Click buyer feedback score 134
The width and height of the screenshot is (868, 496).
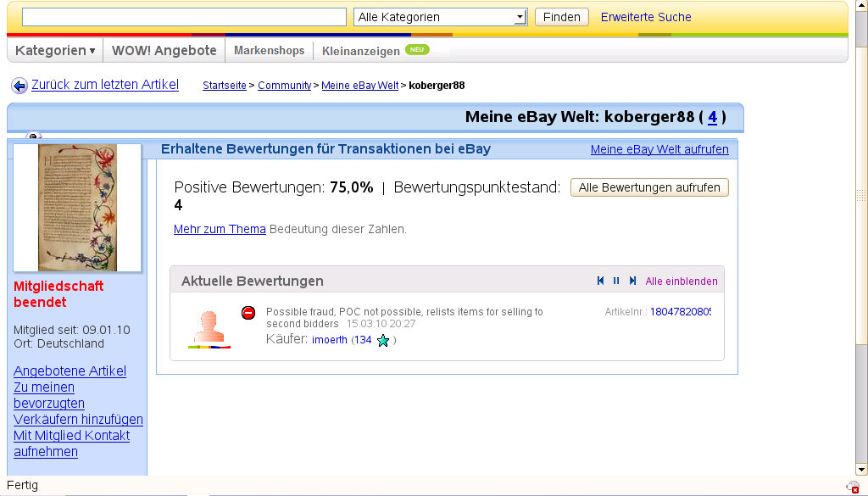click(x=363, y=340)
